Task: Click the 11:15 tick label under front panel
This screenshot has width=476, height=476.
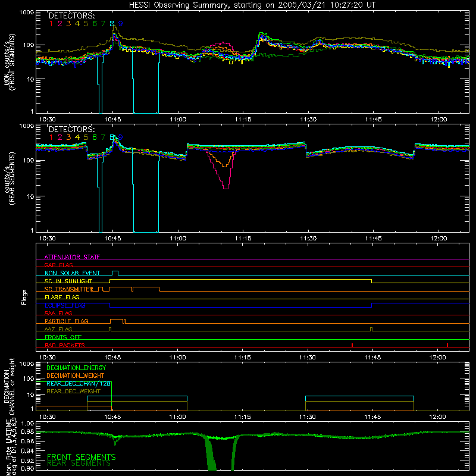Action: click(243, 120)
